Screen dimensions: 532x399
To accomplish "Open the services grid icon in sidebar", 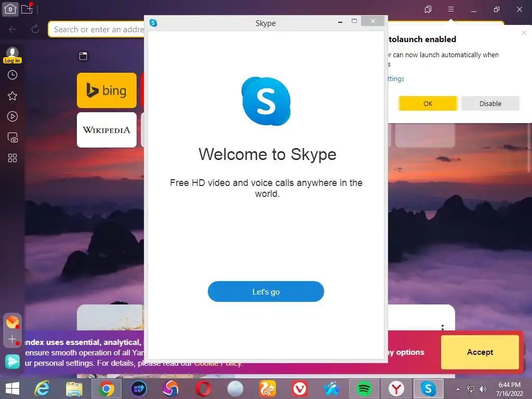I will pyautogui.click(x=12, y=158).
